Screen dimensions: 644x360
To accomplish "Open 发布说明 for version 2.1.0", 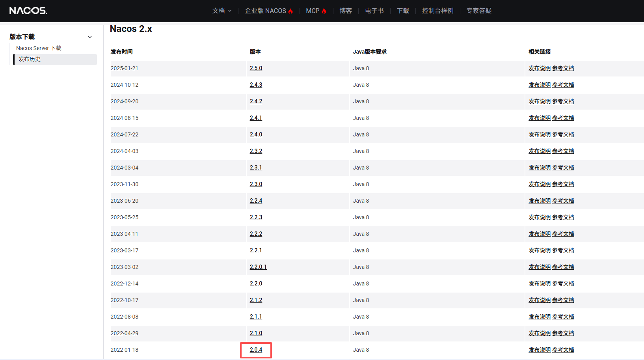I will (540, 333).
